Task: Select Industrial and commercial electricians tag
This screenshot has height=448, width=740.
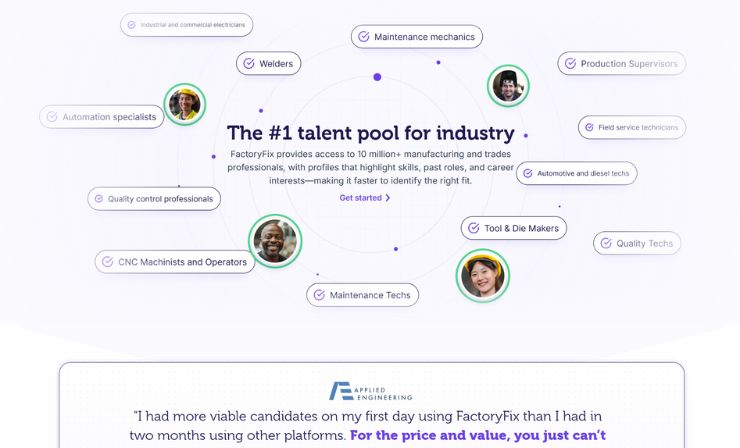Action: click(186, 25)
